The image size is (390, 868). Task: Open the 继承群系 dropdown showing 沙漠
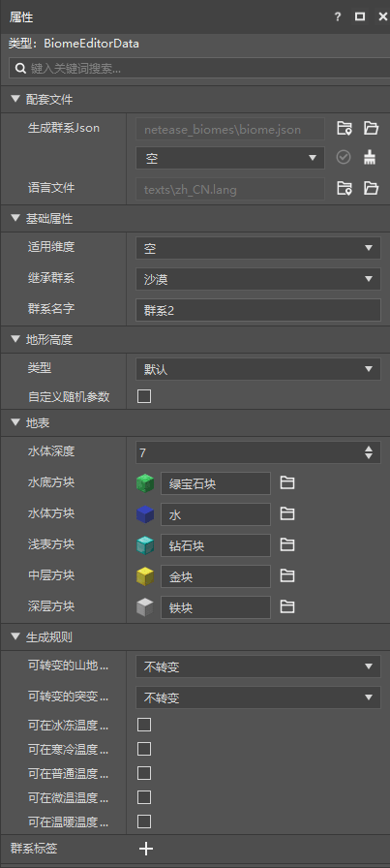[x=258, y=279]
